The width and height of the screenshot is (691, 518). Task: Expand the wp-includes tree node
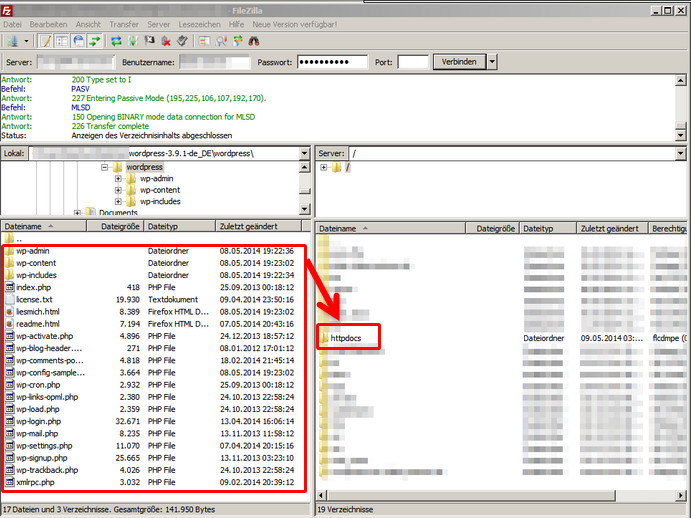pos(118,201)
